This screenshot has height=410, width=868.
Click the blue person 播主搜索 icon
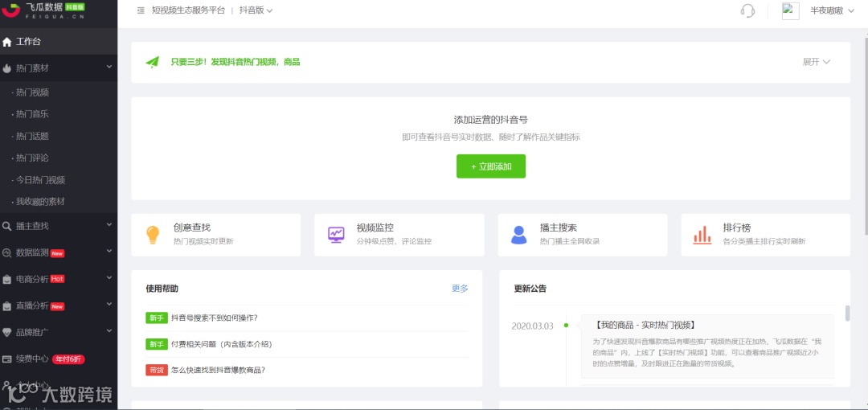pyautogui.click(x=518, y=235)
